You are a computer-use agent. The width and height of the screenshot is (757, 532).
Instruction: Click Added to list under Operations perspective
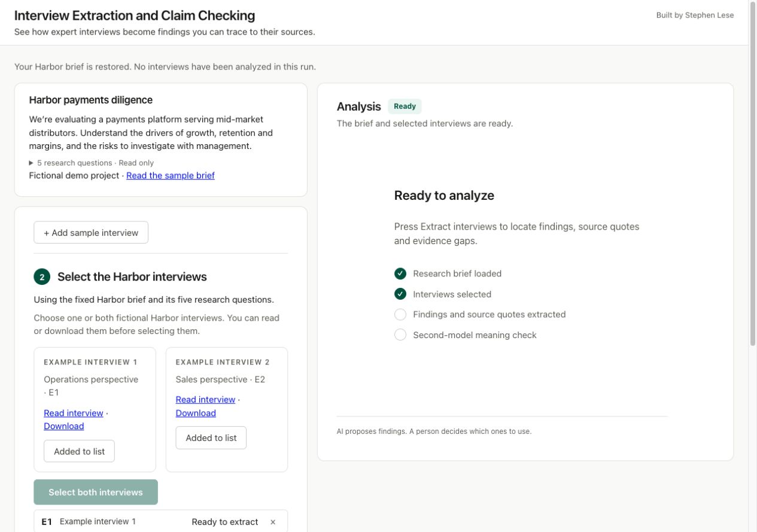[79, 451]
